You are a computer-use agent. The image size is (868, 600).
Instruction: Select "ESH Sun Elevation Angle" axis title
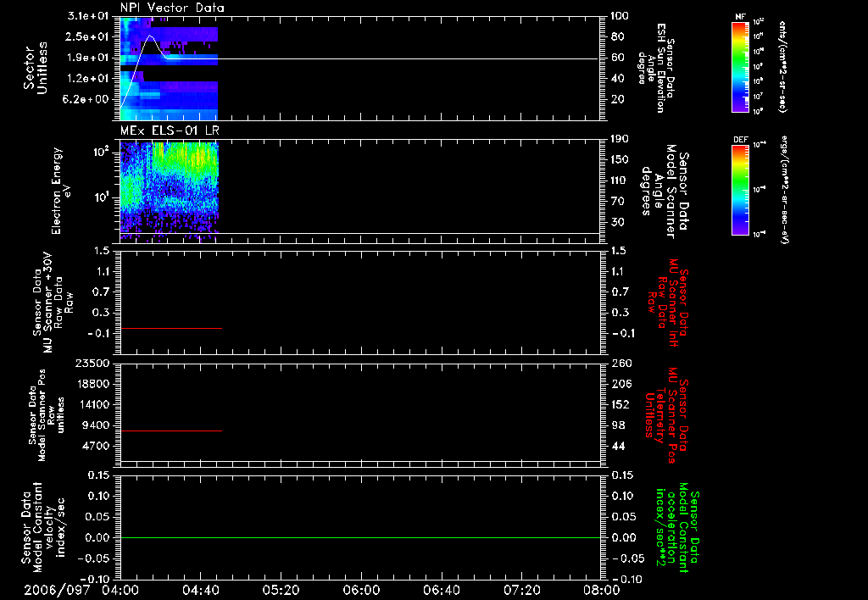click(656, 68)
